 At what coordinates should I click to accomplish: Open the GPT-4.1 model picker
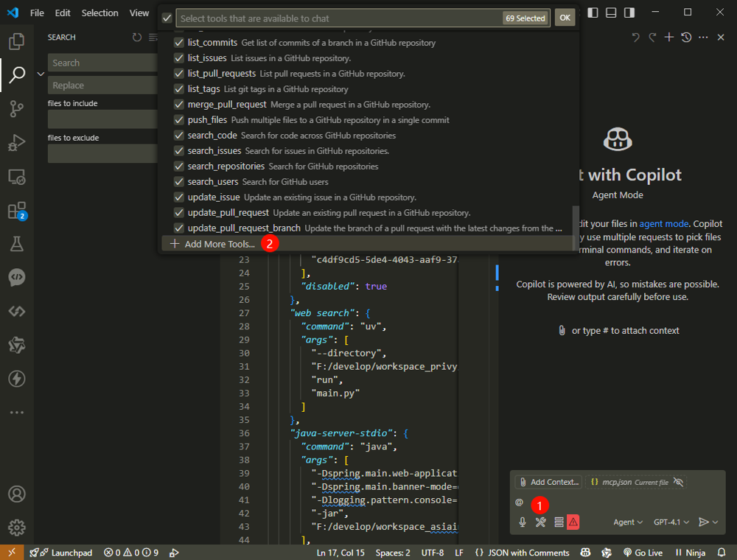pyautogui.click(x=671, y=522)
